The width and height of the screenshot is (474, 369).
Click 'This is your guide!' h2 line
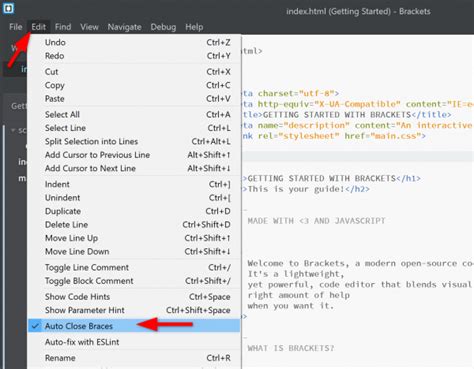[x=306, y=189]
